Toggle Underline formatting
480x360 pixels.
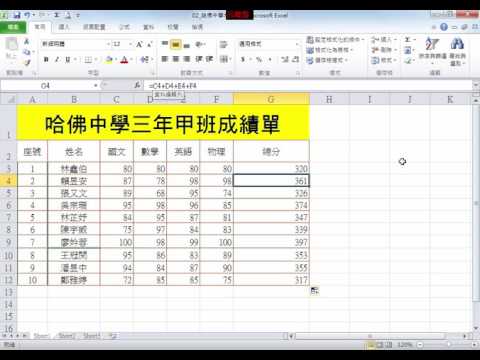coord(68,59)
